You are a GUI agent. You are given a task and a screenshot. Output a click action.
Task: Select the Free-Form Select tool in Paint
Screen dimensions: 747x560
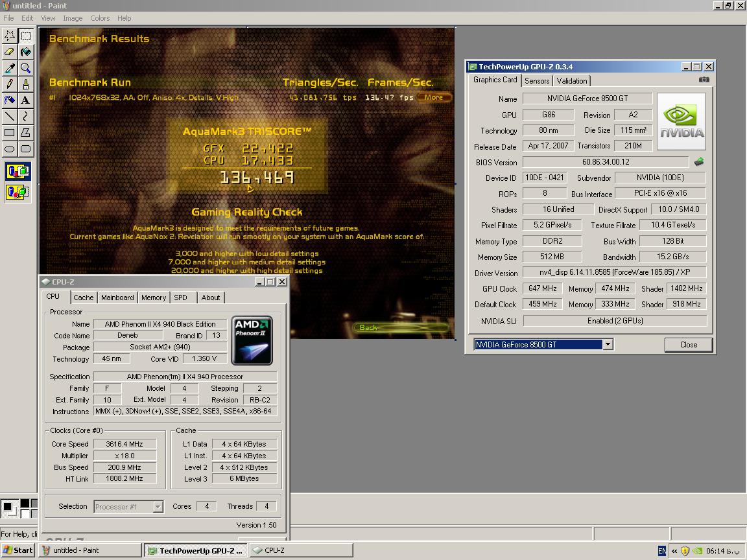(x=10, y=36)
